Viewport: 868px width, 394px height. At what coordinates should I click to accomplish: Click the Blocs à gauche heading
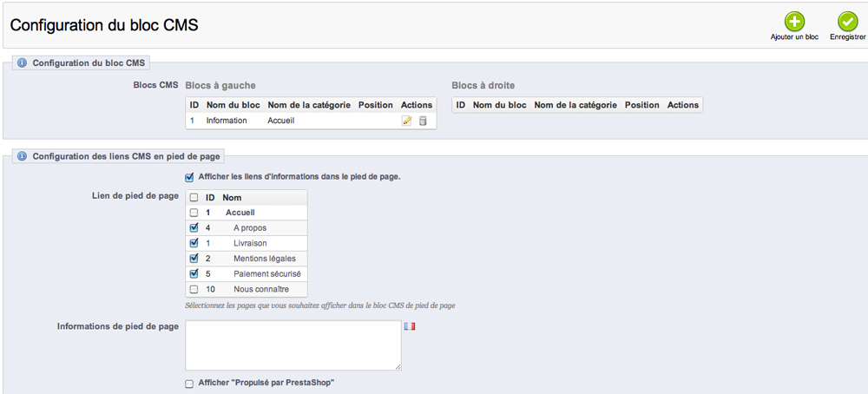coord(220,85)
